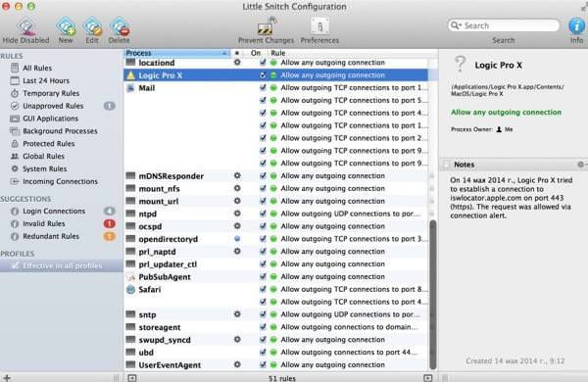Toggle the ntpd rule checkbox

tap(263, 214)
